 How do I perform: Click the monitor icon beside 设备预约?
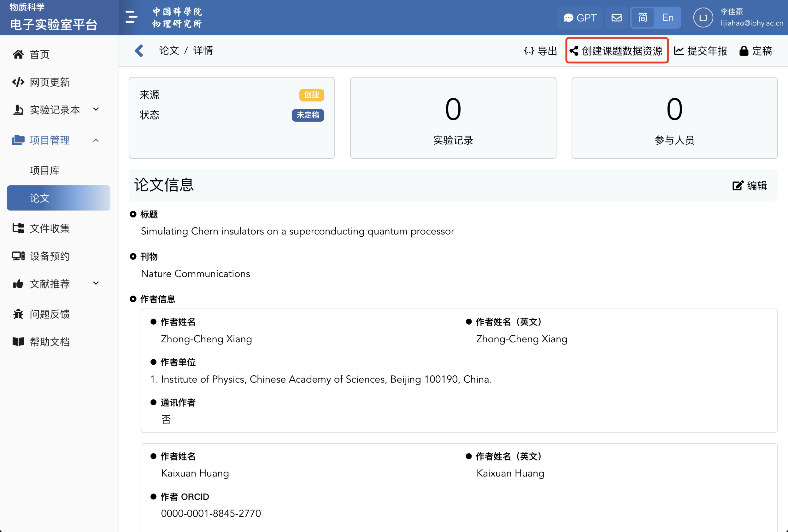pos(18,256)
